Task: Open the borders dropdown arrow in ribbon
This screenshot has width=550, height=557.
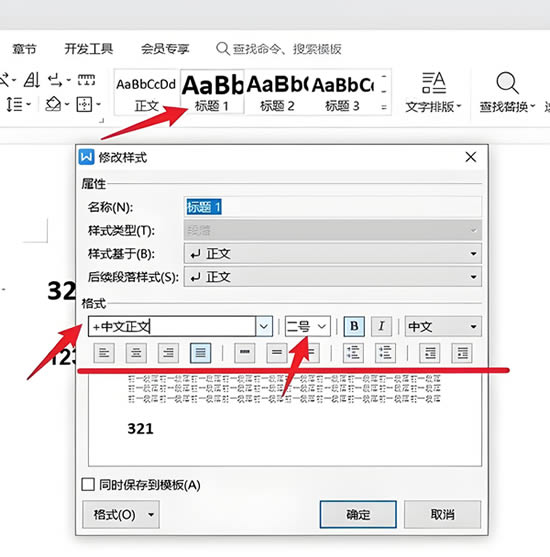Action: [x=98, y=104]
